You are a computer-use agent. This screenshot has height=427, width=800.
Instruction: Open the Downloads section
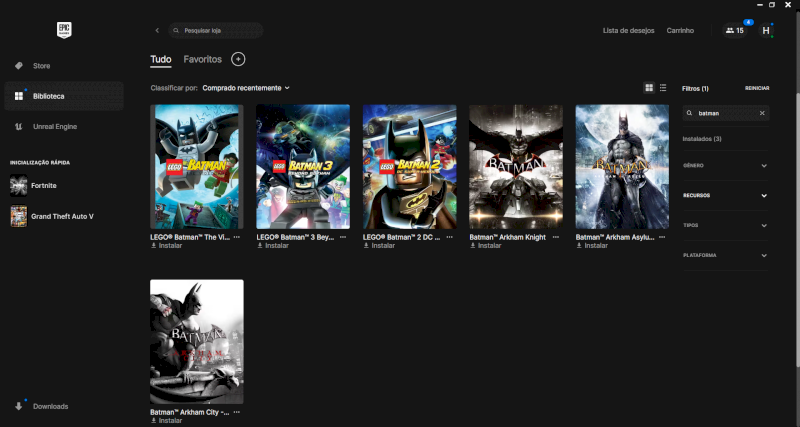tap(50, 406)
